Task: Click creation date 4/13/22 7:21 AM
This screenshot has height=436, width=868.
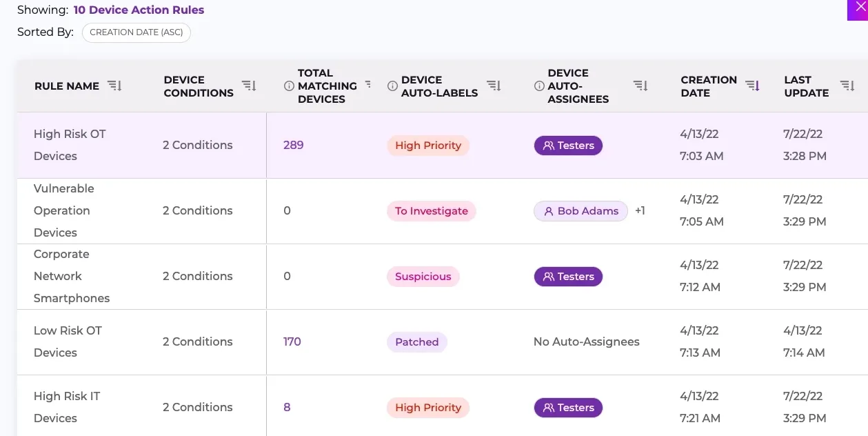Action: click(x=702, y=407)
